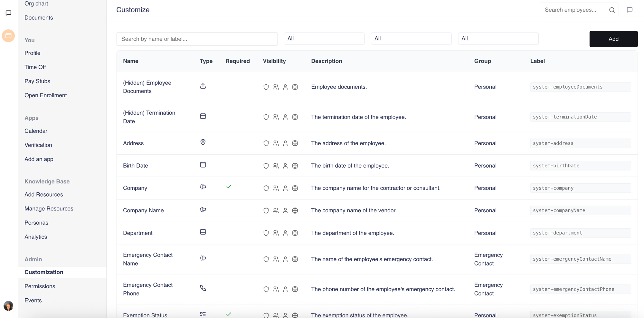Go to Time Off in sidebar
Image resolution: width=644 pixels, height=318 pixels.
coord(35,67)
